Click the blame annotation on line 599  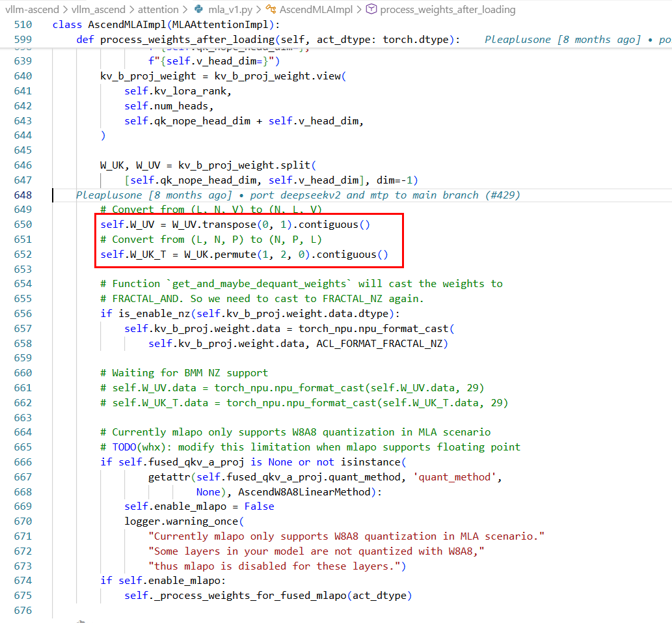click(578, 40)
